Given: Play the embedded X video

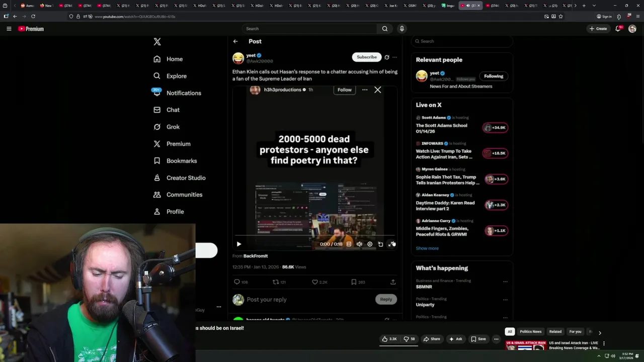Looking at the screenshot, I should (x=239, y=244).
